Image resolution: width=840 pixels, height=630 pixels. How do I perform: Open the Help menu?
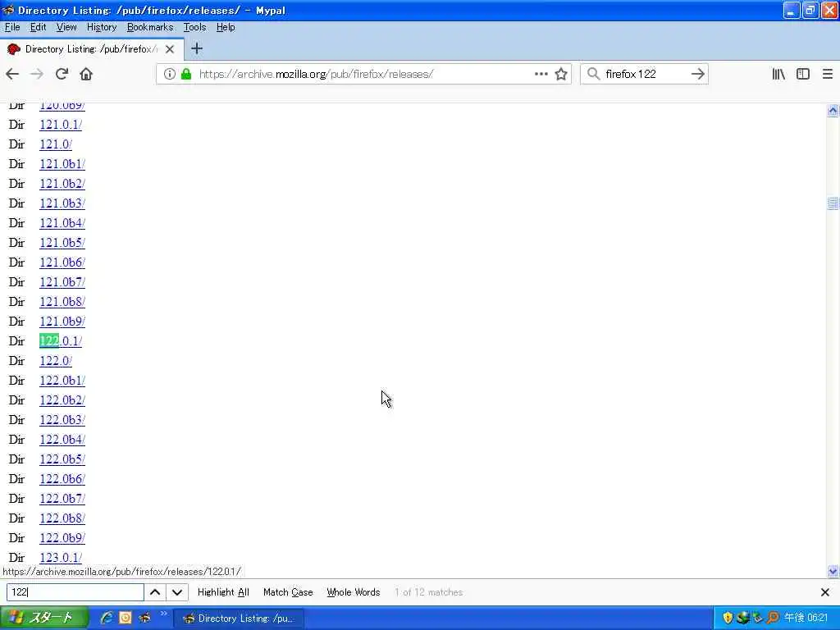tap(226, 27)
